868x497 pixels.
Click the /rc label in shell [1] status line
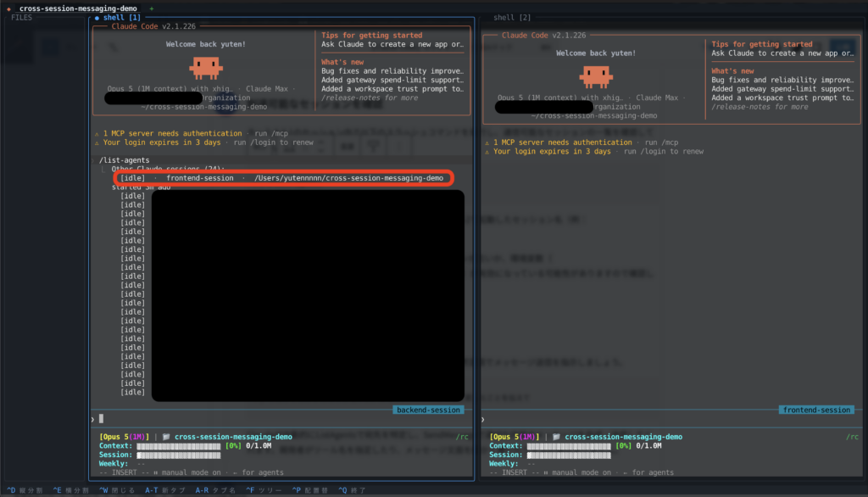pyautogui.click(x=462, y=437)
